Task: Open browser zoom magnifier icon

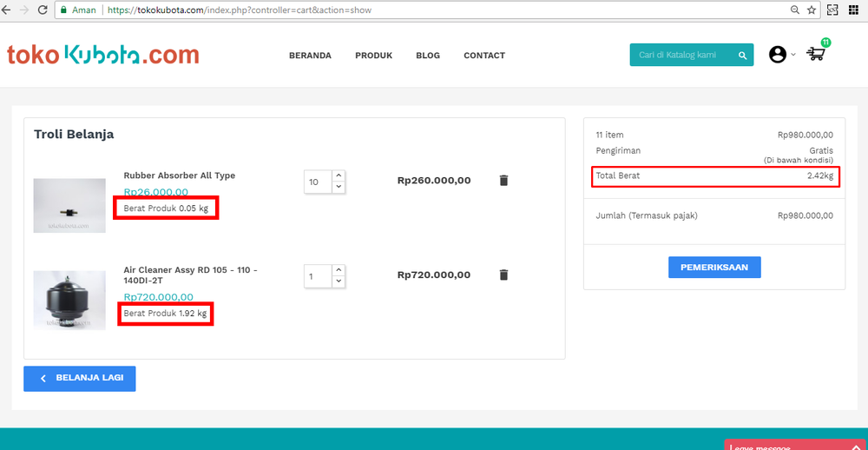Action: (x=795, y=10)
